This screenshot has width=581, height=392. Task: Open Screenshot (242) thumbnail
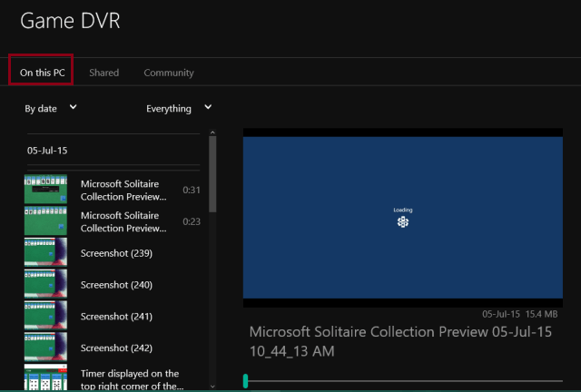[45, 347]
